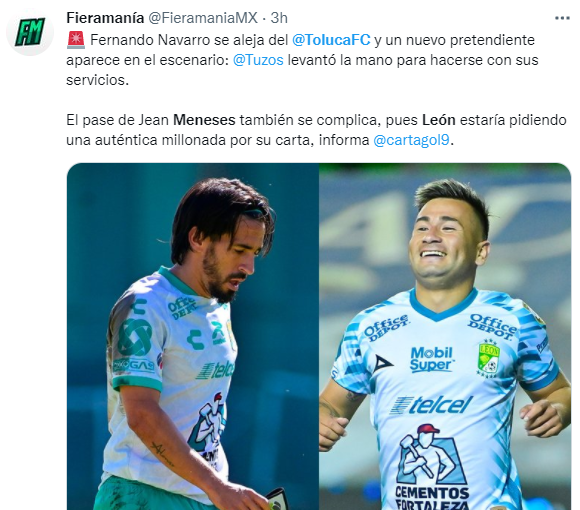Click the Fieramanía display name
Screen dimensions: 580x510
click(105, 18)
